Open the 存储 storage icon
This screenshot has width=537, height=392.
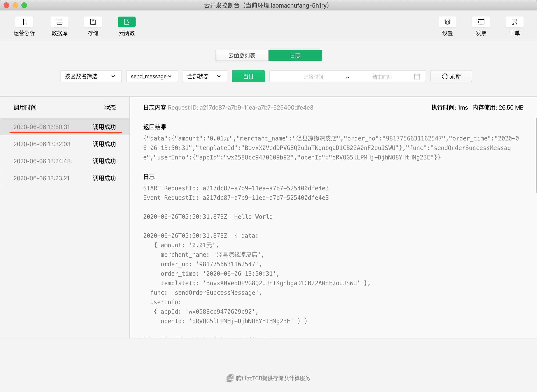pyautogui.click(x=93, y=22)
